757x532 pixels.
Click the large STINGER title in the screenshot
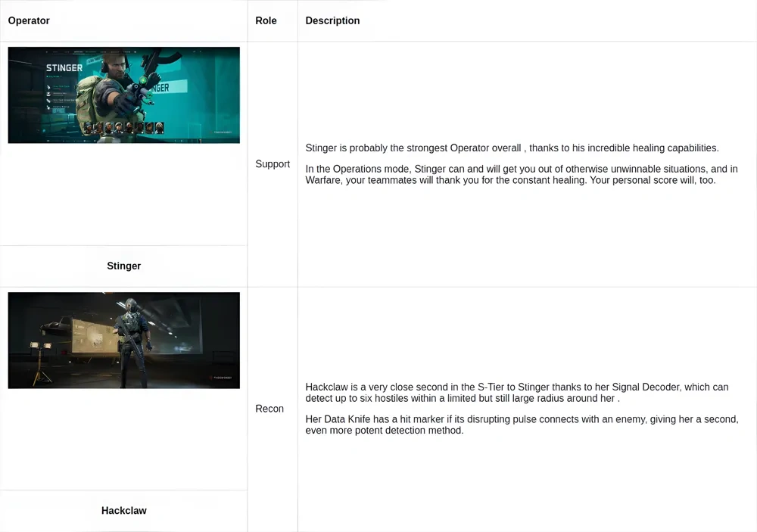(x=64, y=68)
